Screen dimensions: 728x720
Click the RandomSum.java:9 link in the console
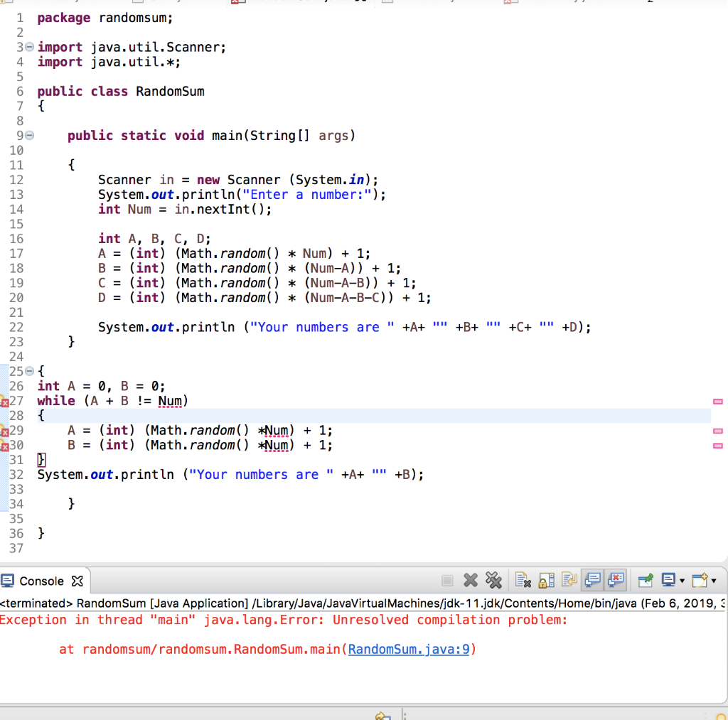coord(407,649)
